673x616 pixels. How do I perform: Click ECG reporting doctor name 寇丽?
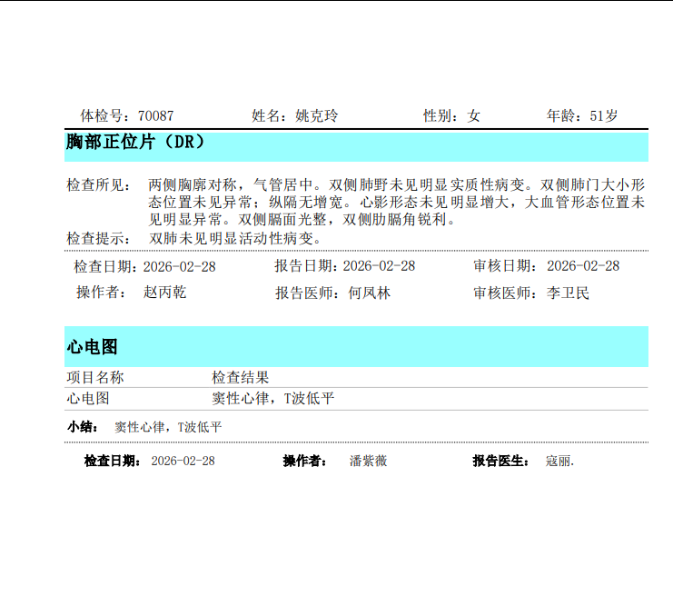pos(559,461)
